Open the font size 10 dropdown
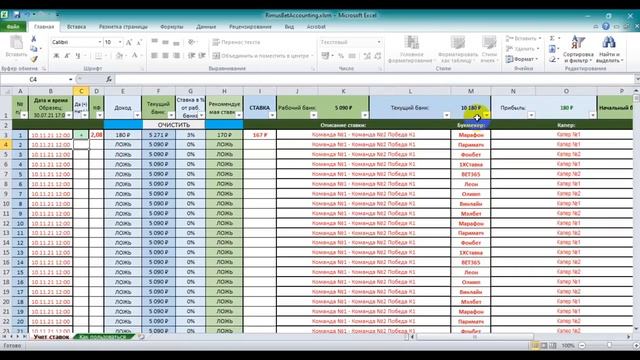 [x=120, y=42]
